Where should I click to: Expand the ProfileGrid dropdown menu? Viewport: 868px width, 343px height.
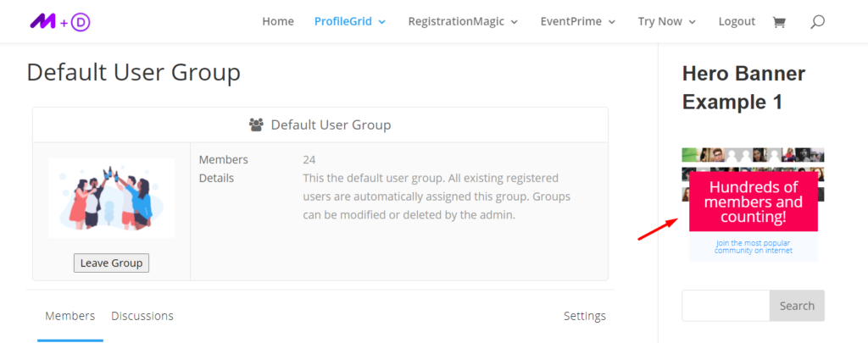[x=349, y=22]
